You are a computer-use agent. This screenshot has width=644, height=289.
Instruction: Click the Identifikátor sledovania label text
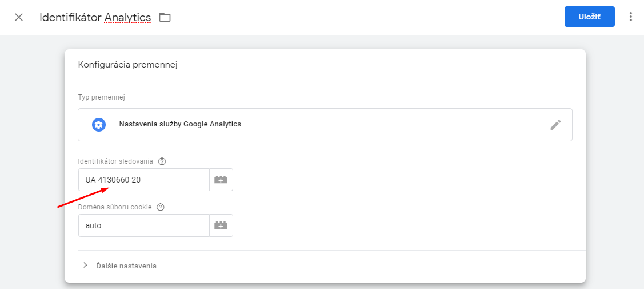click(115, 161)
